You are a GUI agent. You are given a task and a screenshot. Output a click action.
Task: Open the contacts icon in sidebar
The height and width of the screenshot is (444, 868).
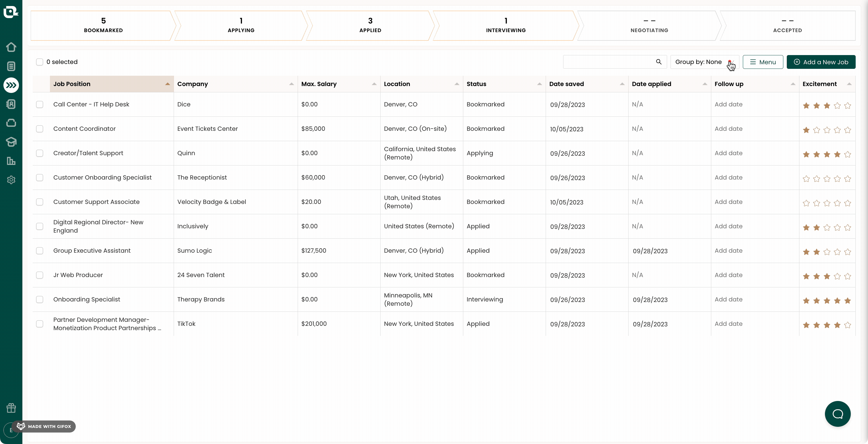[11, 104]
